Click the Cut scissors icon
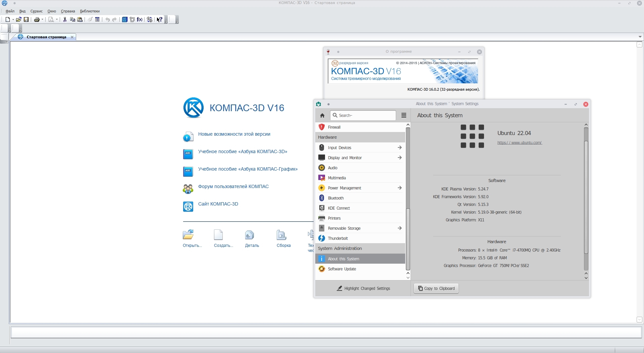Viewport: 644px width, 353px height. click(65, 19)
